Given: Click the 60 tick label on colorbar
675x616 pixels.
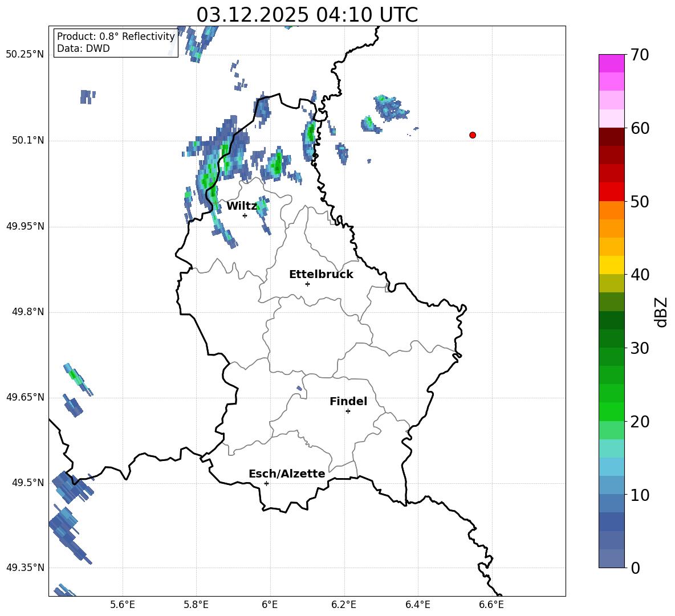Looking at the screenshot, I should pos(640,128).
